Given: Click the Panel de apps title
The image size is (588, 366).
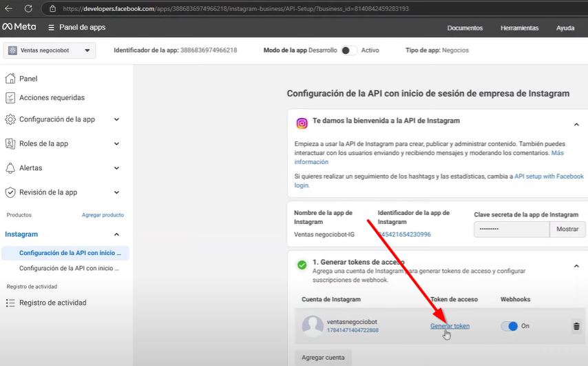Looking at the screenshot, I should 82,28.
